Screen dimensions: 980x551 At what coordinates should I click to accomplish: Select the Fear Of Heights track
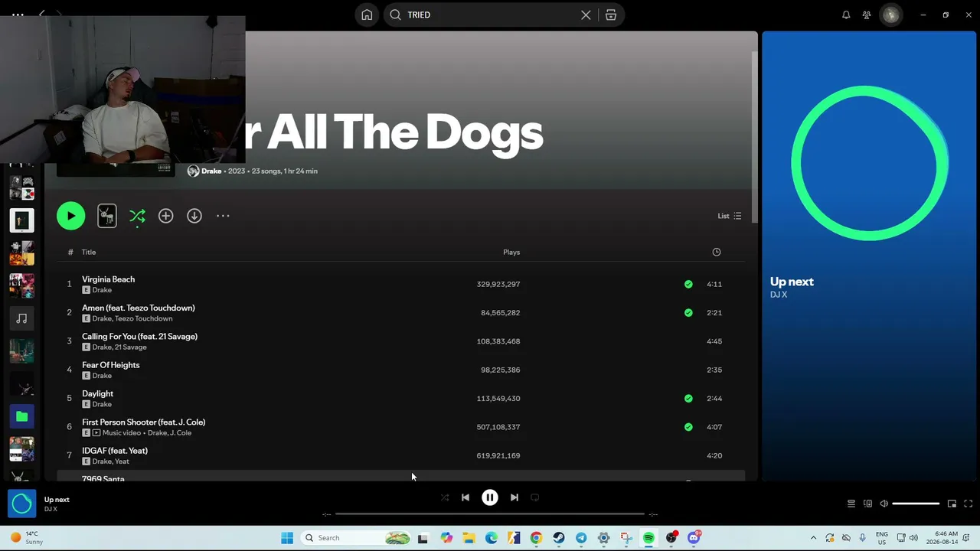coord(111,365)
